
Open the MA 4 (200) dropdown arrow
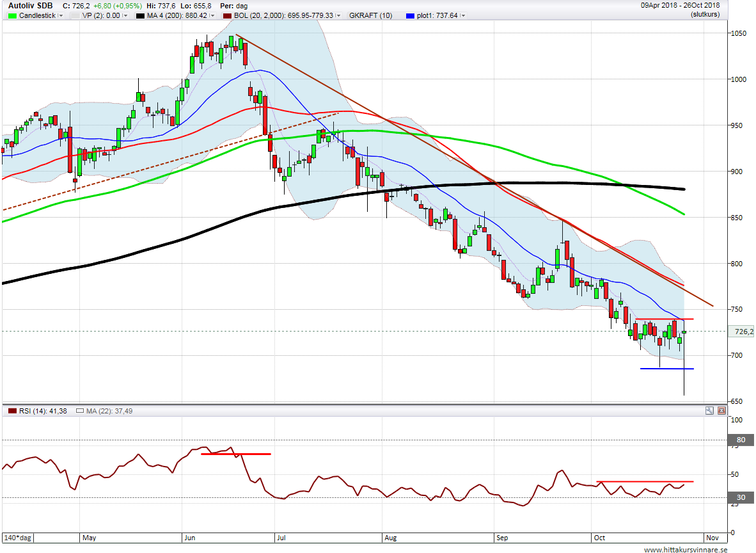(212, 15)
